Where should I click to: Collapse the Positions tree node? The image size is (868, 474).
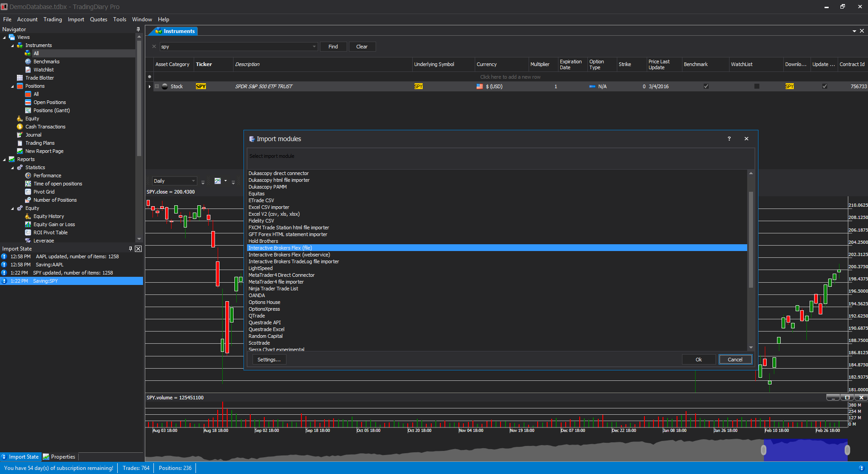12,86
